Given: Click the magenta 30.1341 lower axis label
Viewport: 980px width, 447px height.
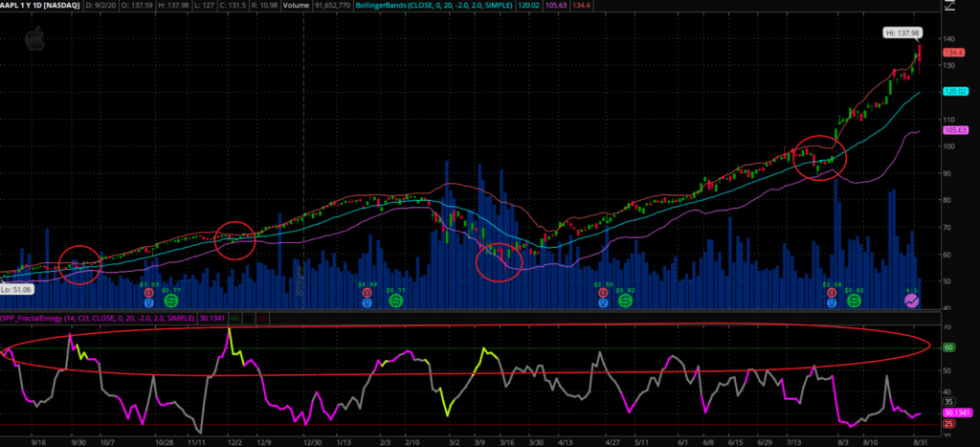Looking at the screenshot, I should [955, 413].
